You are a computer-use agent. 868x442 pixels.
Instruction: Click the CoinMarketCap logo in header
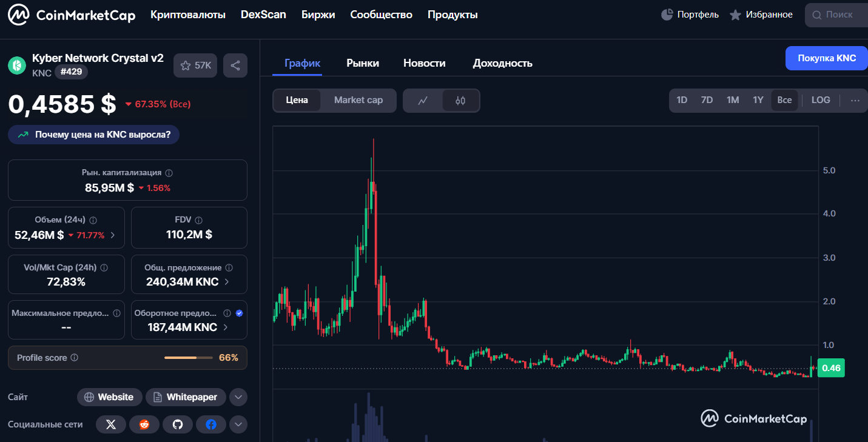(x=72, y=15)
